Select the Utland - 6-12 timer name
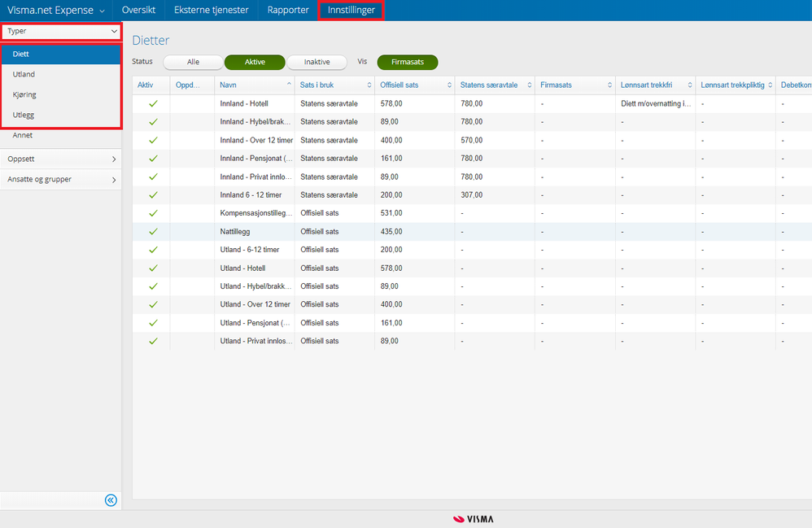Image resolution: width=812 pixels, height=528 pixels. (250, 250)
